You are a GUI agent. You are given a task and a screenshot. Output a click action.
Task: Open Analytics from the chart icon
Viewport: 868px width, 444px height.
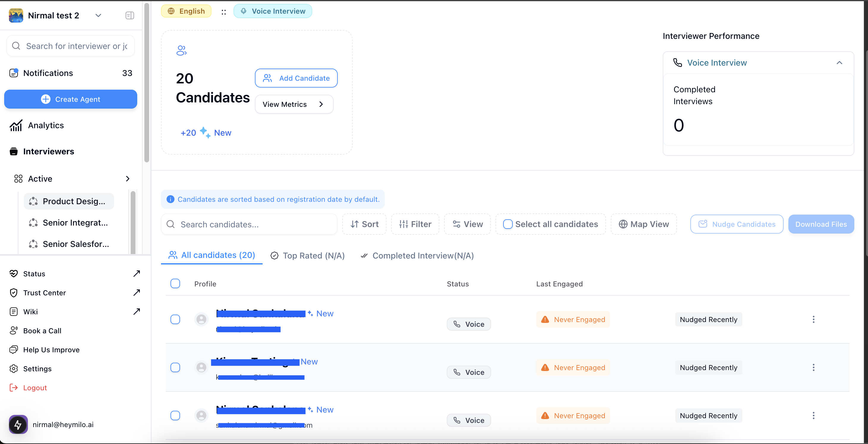click(x=16, y=125)
